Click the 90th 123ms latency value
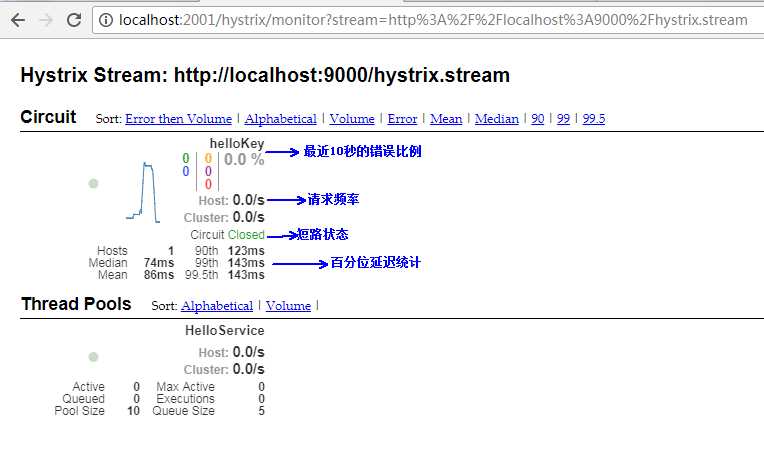The width and height of the screenshot is (764, 450). point(246,251)
